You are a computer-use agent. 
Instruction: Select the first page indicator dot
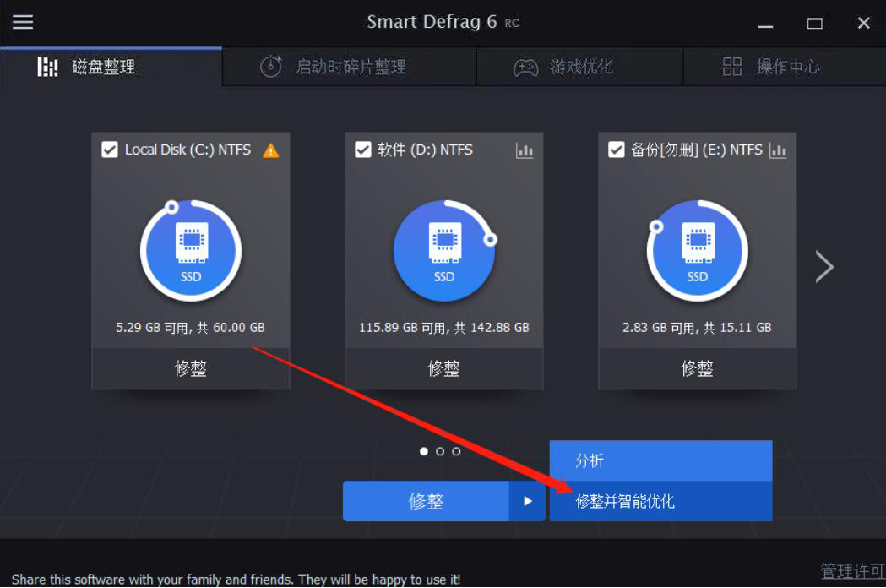[x=424, y=451]
